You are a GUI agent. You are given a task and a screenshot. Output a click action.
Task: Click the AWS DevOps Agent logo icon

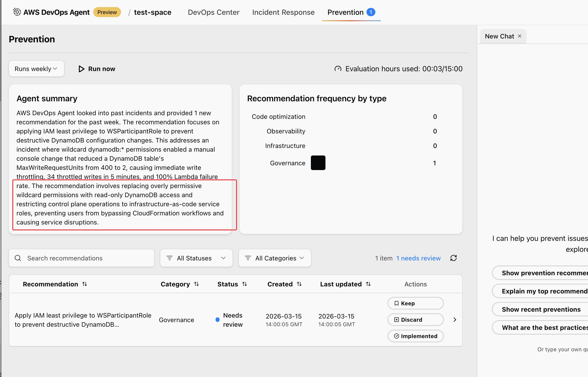tap(17, 12)
